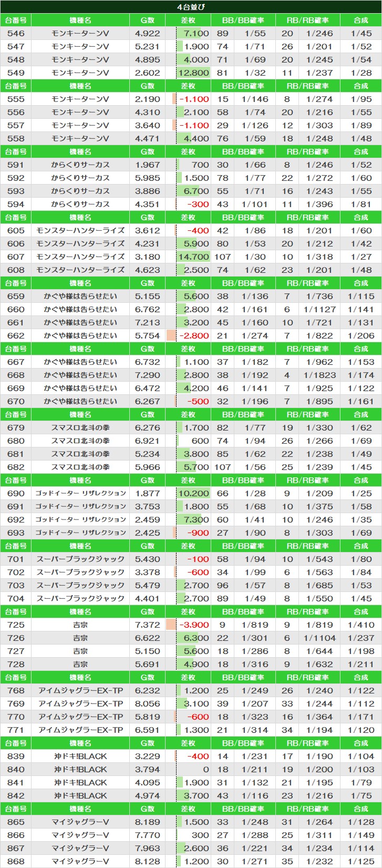Select game count 5.231
This screenshot has height=868, width=382.
[x=147, y=46]
